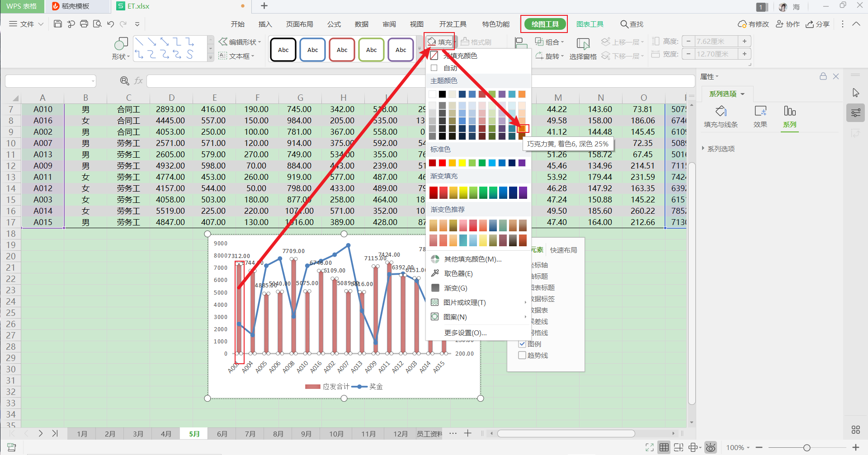Open the 选择窗格 selection pane
This screenshot has height=455, width=868.
pos(583,49)
